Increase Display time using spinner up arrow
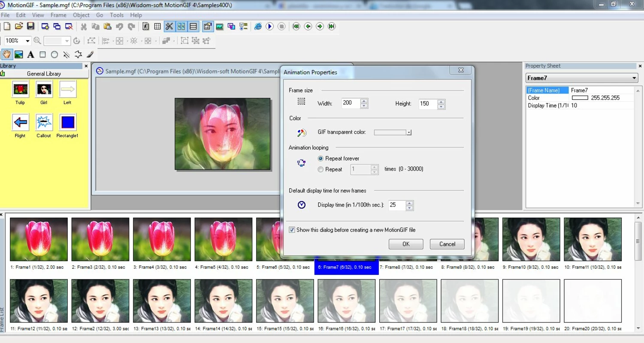This screenshot has width=644, height=343. [x=409, y=203]
